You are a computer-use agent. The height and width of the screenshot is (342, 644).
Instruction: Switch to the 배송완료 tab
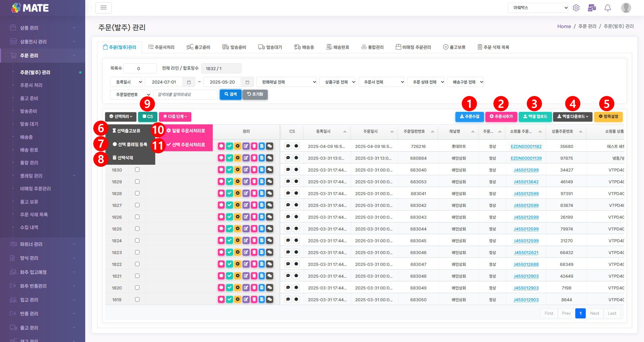click(x=337, y=47)
